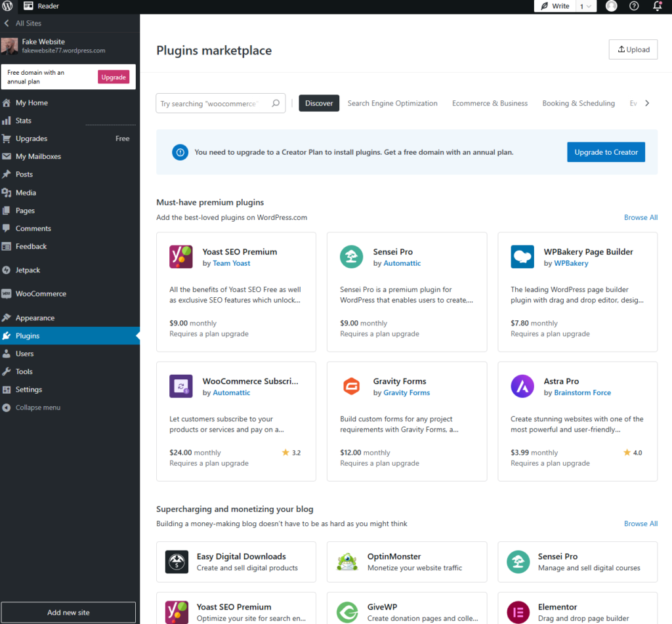Click the WordPress logo icon

pyautogui.click(x=7, y=7)
